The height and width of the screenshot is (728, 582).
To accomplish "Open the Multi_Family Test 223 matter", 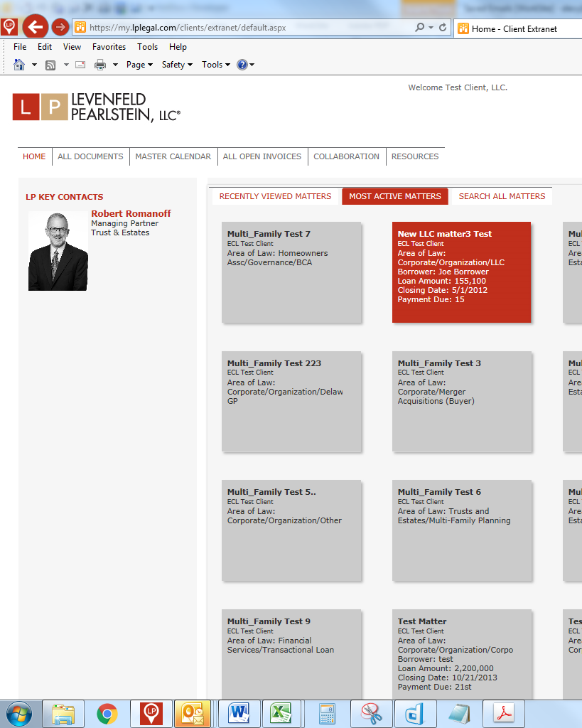I will [x=291, y=402].
